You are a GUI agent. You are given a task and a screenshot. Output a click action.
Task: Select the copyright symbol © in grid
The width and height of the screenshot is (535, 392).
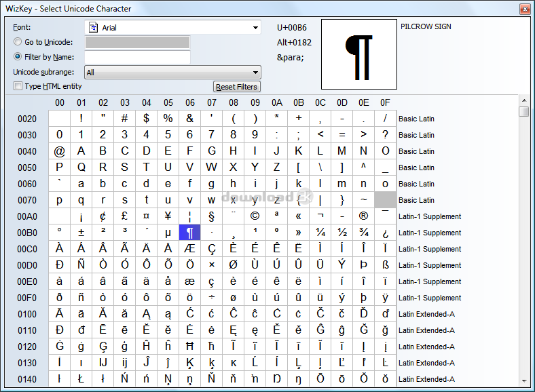coord(255,216)
